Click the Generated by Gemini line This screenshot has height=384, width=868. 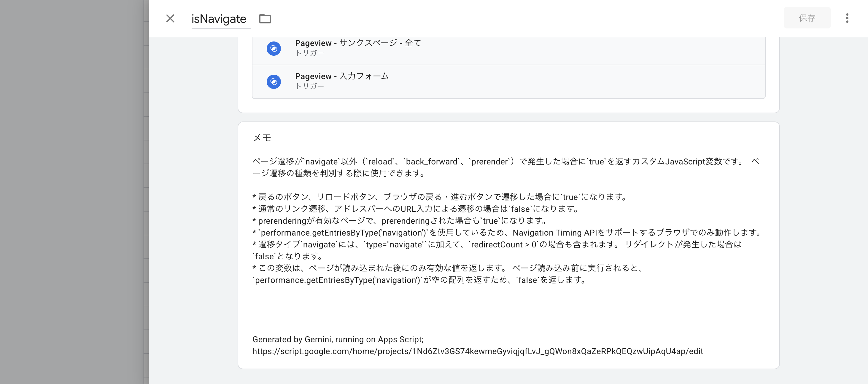click(x=338, y=339)
